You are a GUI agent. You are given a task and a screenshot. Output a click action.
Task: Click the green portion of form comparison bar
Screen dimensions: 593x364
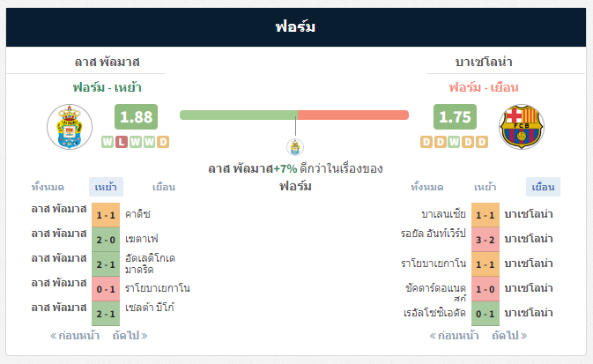pos(239,115)
